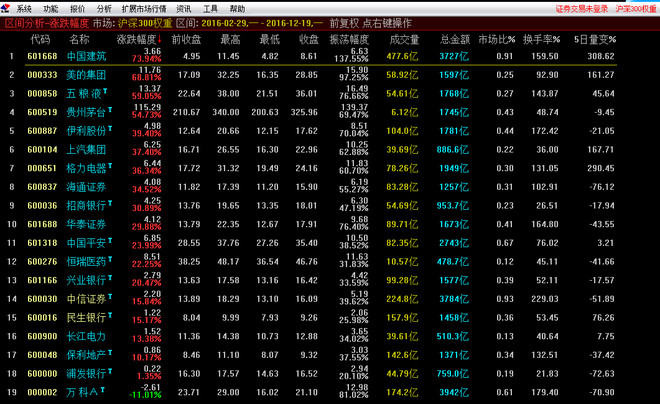Click 477.6亿 volume cell
The image size is (660, 404).
402,56
